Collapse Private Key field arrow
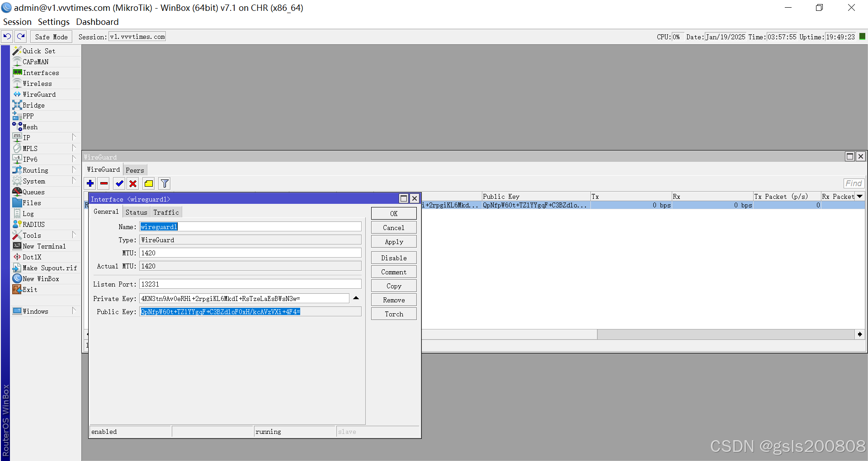Image resolution: width=868 pixels, height=461 pixels. 356,298
